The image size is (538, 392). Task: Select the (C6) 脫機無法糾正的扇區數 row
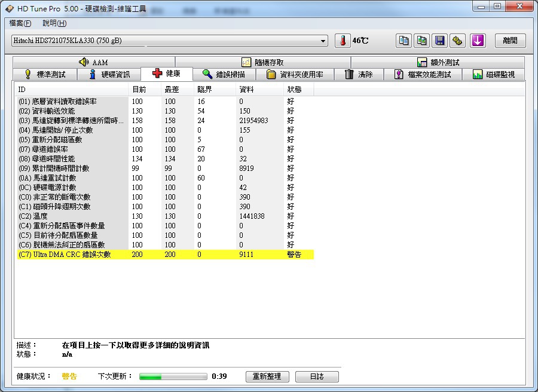point(166,245)
